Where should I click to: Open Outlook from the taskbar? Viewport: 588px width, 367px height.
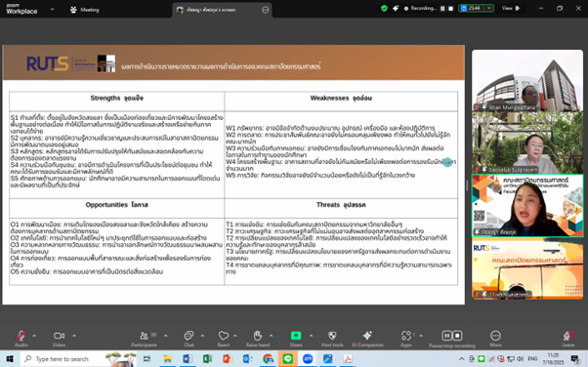pyautogui.click(x=247, y=359)
